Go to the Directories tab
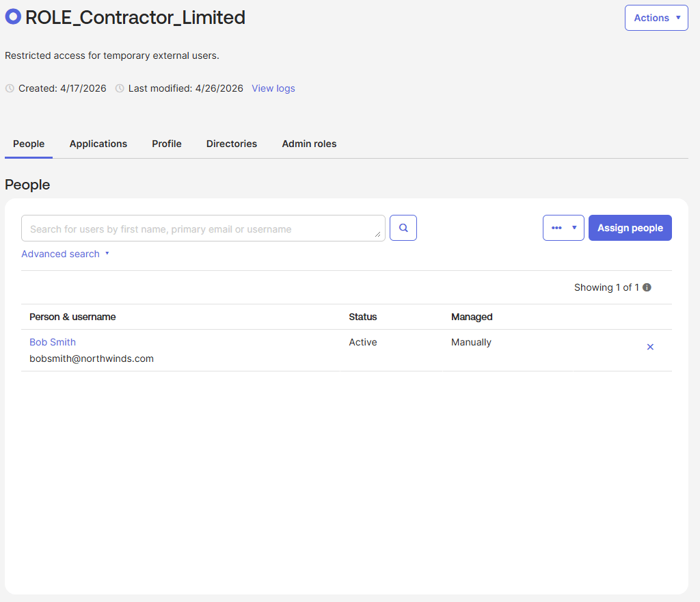 coord(232,144)
